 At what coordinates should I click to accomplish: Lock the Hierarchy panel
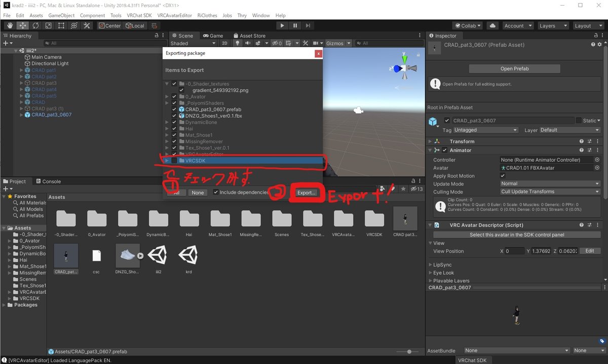coord(157,35)
